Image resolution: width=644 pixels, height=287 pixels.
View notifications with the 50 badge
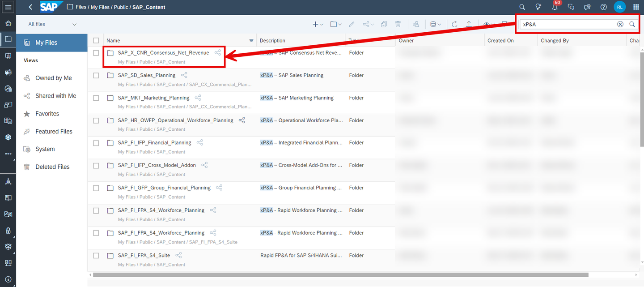(555, 7)
